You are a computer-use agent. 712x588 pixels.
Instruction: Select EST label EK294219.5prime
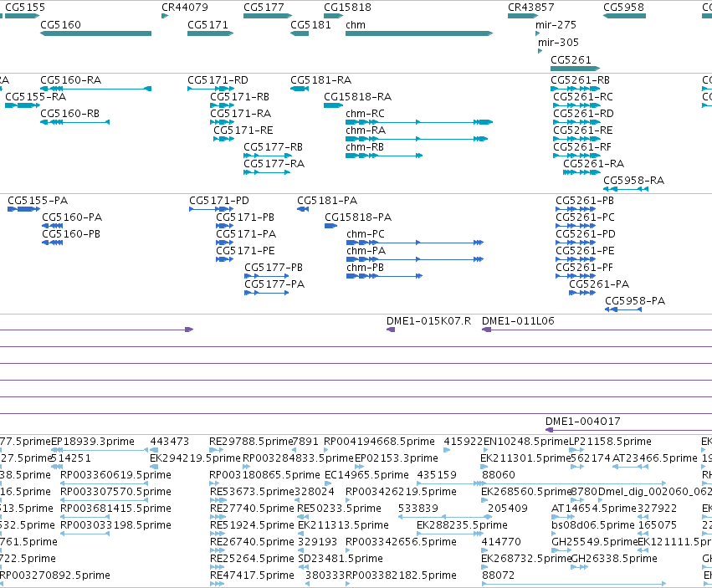tap(195, 458)
